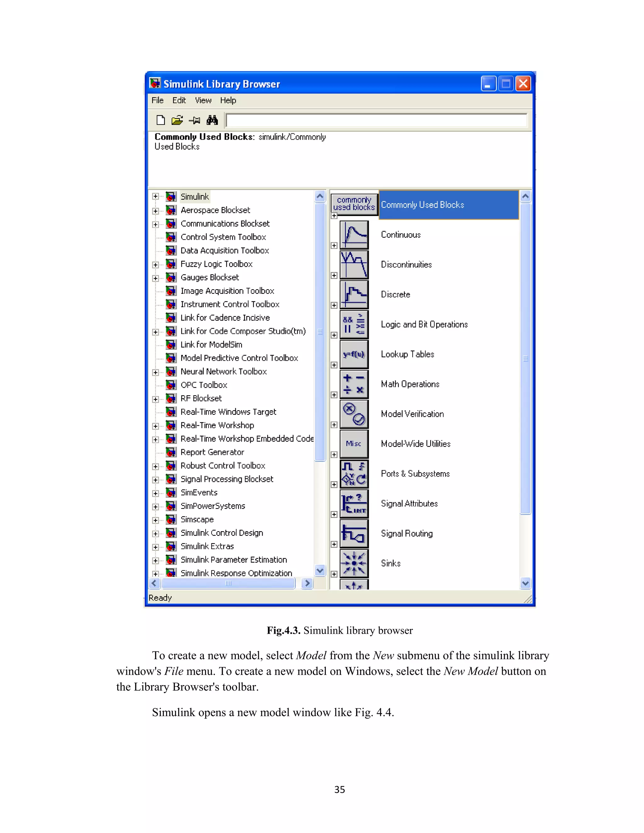Select the Signal Attributes icon
The image size is (644, 833).
[354, 504]
